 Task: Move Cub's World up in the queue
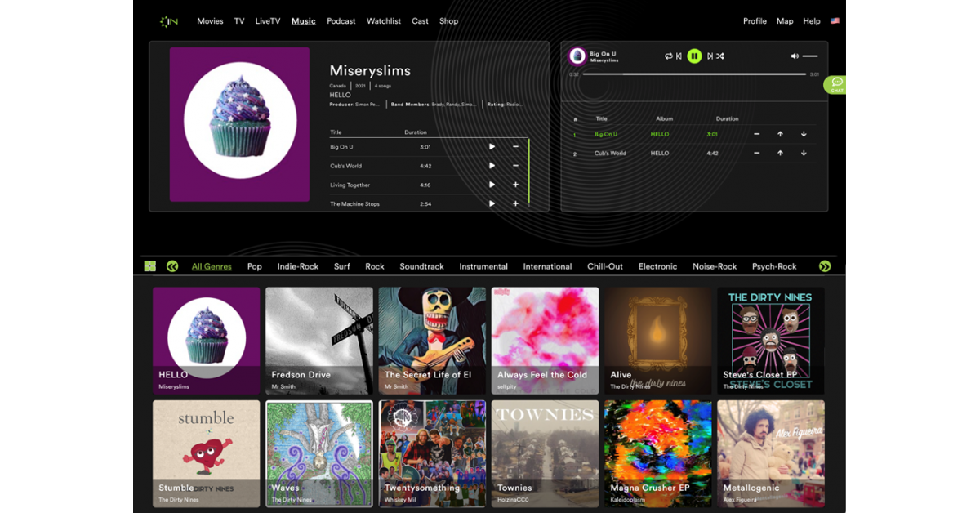780,153
